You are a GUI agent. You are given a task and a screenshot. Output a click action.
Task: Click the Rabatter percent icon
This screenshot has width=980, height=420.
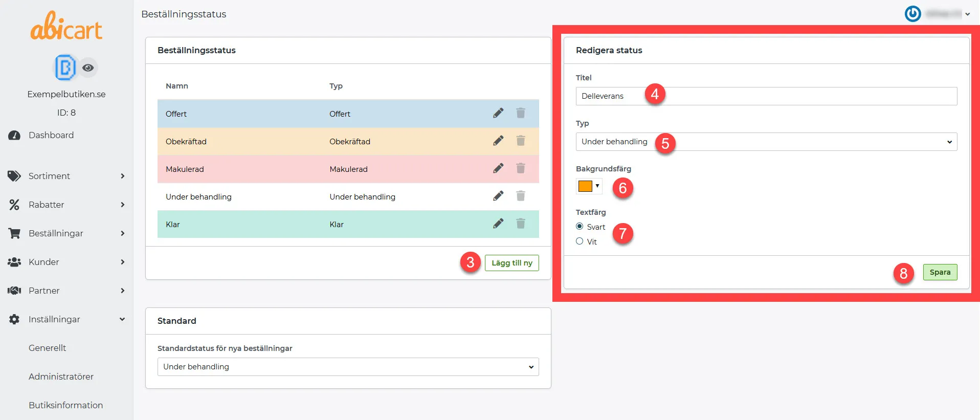[x=14, y=205]
